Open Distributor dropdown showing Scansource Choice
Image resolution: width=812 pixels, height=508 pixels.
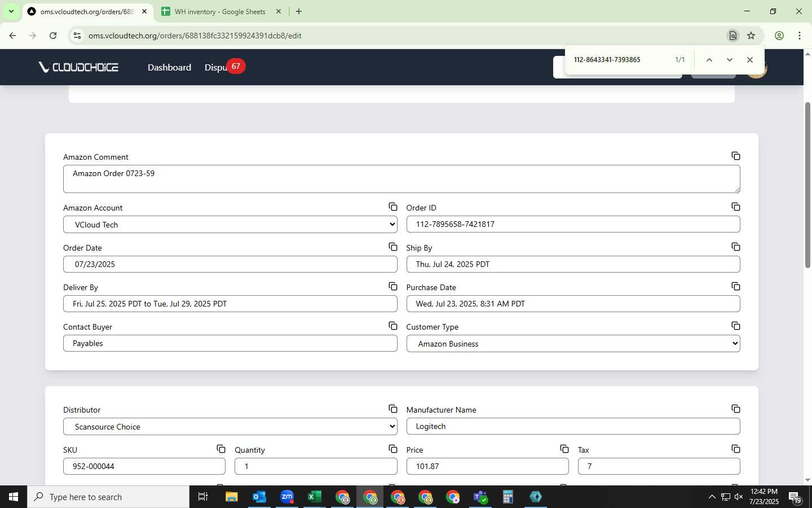[x=230, y=427]
